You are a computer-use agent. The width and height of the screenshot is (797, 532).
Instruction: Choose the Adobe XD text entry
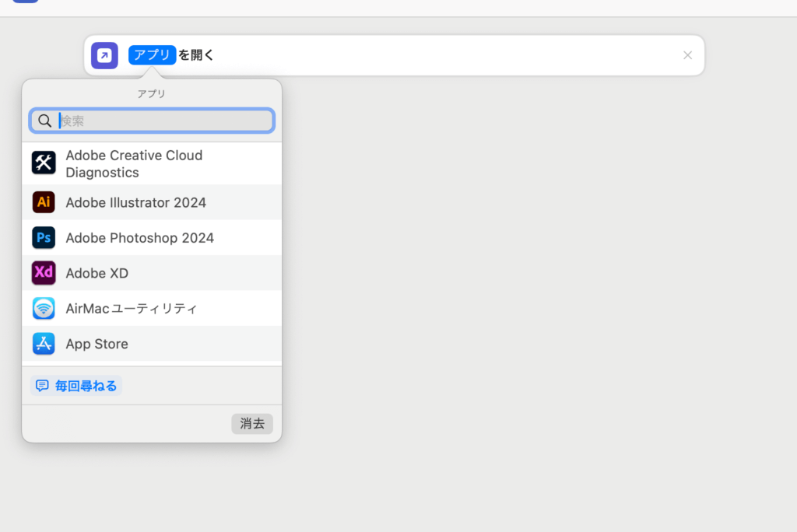point(97,273)
